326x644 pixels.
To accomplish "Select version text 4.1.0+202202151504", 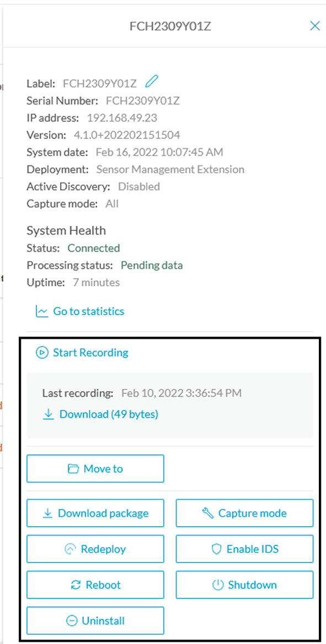I will tap(127, 135).
